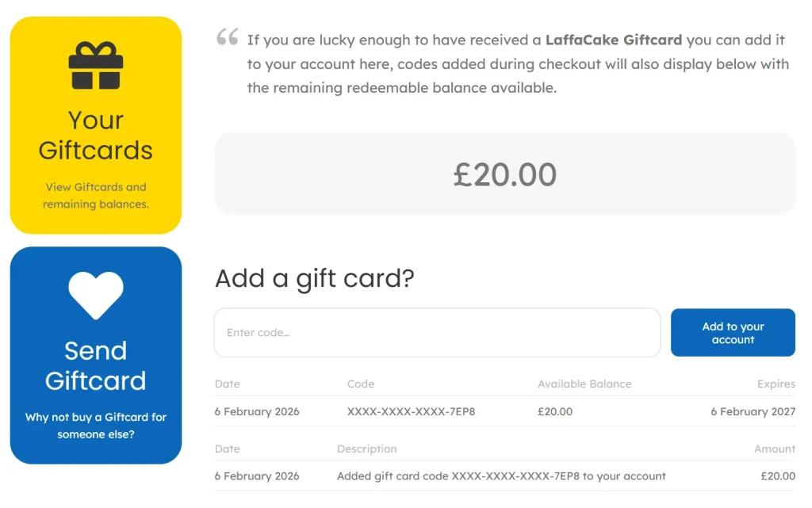Click the Added gift card code description

coord(501,476)
